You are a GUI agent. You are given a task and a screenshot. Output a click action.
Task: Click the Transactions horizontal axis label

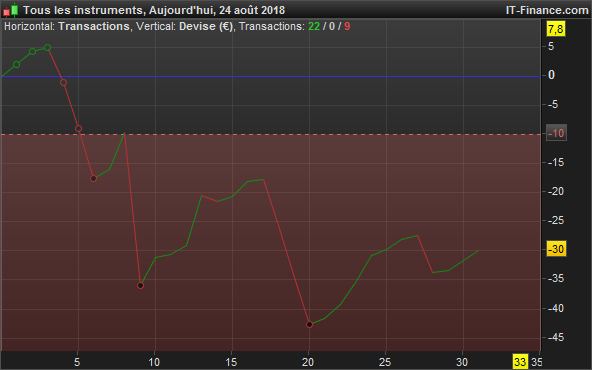click(x=94, y=26)
